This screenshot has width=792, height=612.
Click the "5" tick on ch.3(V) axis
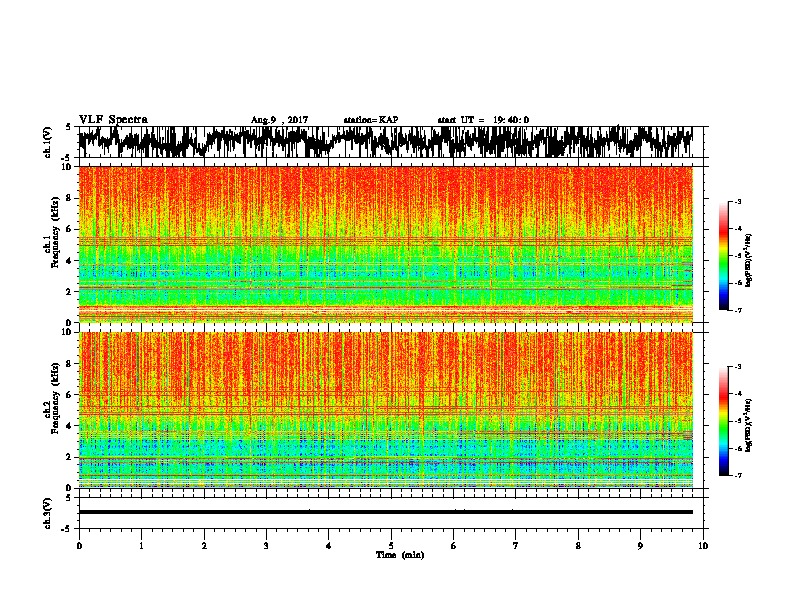68,498
